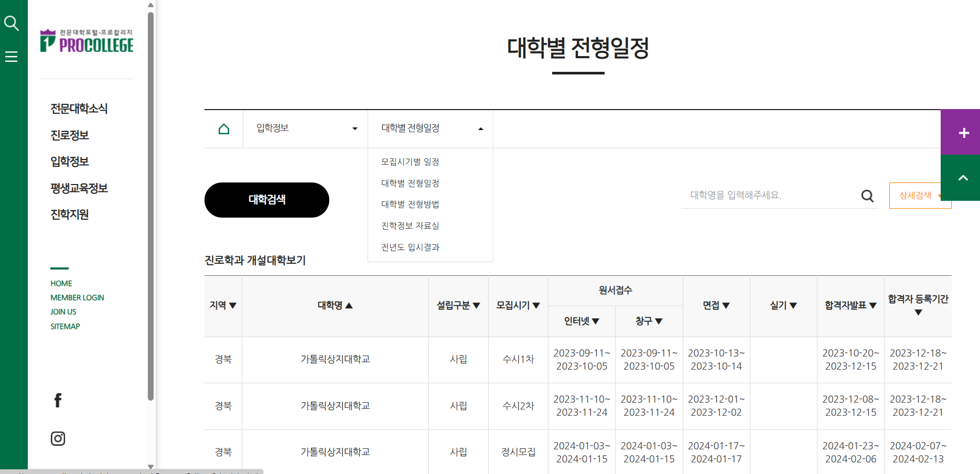
Task: Submit the university name search magnifier
Action: click(867, 196)
